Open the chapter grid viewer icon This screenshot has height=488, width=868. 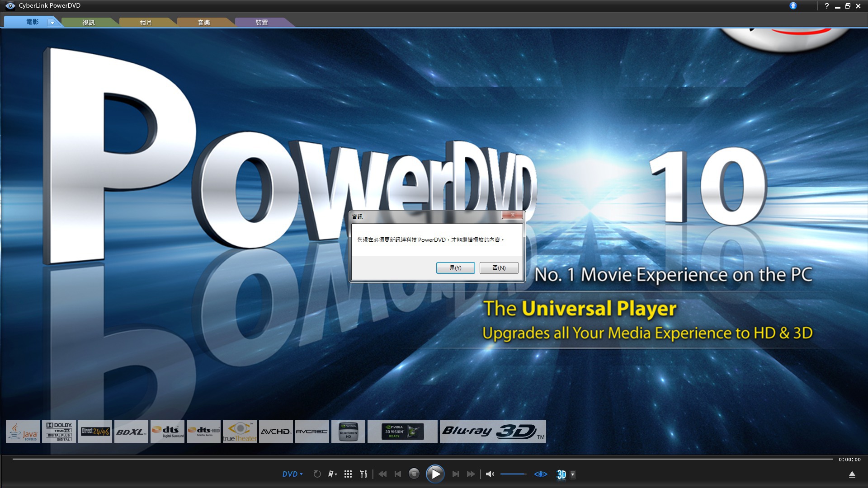(348, 474)
